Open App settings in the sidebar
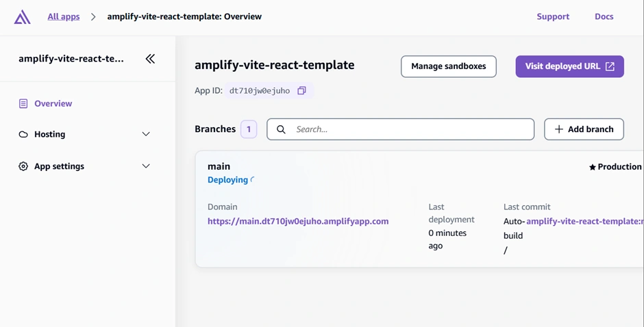The width and height of the screenshot is (644, 327). [x=59, y=166]
